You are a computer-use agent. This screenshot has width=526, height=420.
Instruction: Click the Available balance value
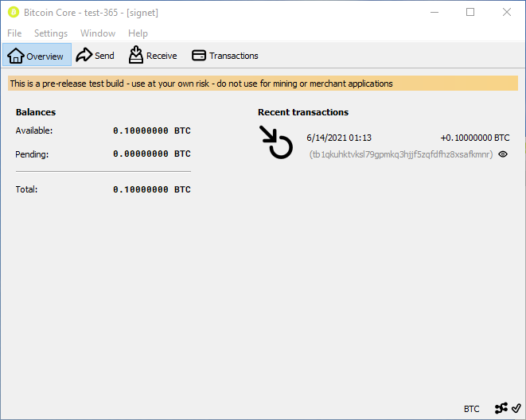tap(152, 130)
